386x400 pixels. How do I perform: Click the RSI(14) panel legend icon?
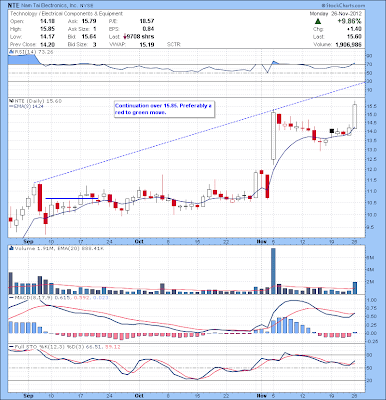coord(10,52)
